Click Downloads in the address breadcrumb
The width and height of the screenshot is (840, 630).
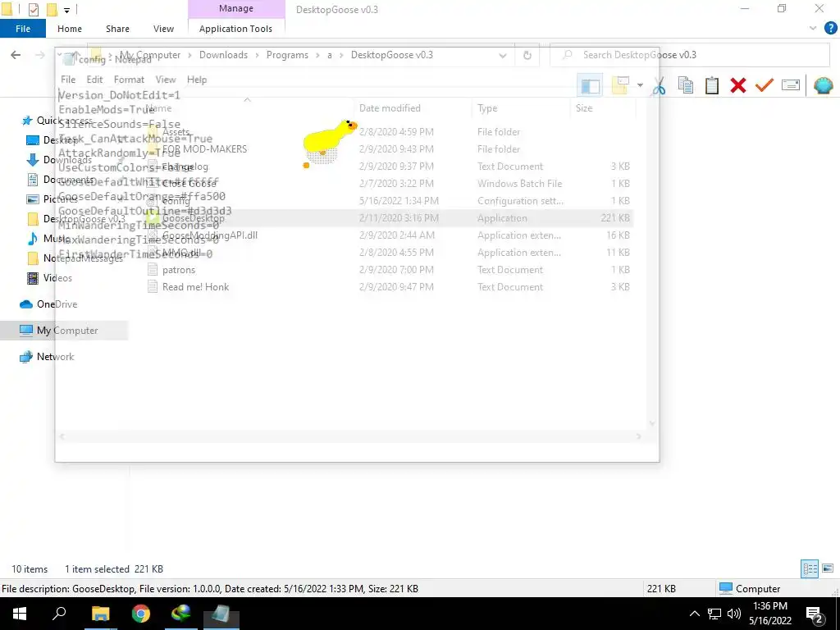(x=223, y=55)
